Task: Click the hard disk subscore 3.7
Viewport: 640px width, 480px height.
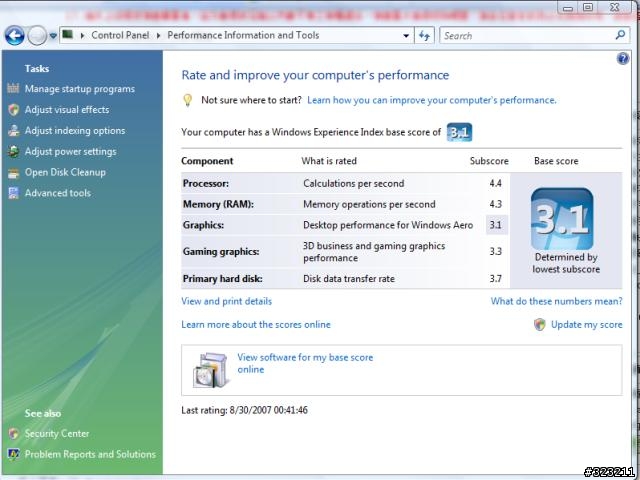Action: pyautogui.click(x=496, y=279)
